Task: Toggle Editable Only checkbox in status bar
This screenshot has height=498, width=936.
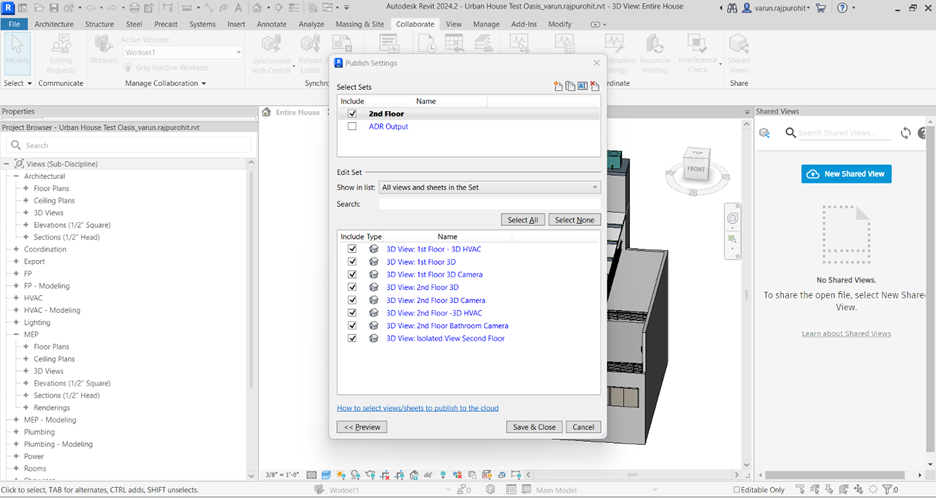Action: [x=737, y=490]
